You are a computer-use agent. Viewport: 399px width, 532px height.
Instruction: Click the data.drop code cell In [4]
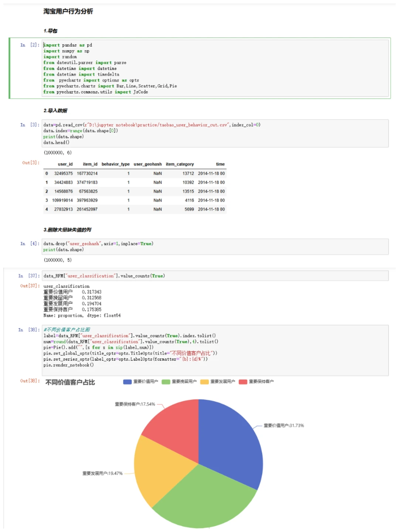click(215, 246)
